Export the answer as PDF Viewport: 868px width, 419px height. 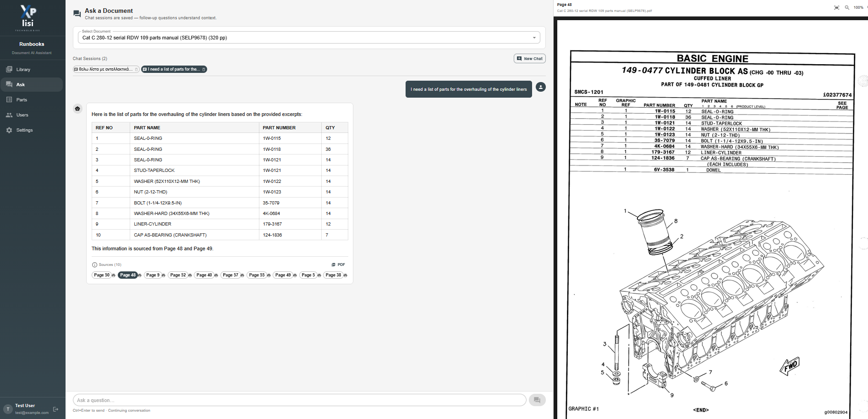point(338,265)
